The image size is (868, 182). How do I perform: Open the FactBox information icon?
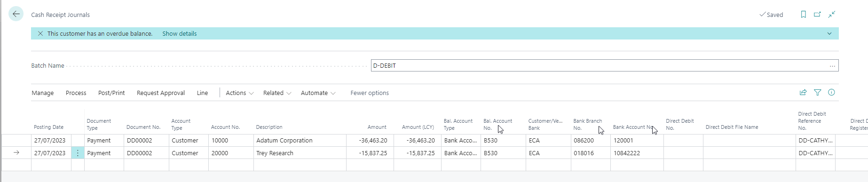point(831,93)
